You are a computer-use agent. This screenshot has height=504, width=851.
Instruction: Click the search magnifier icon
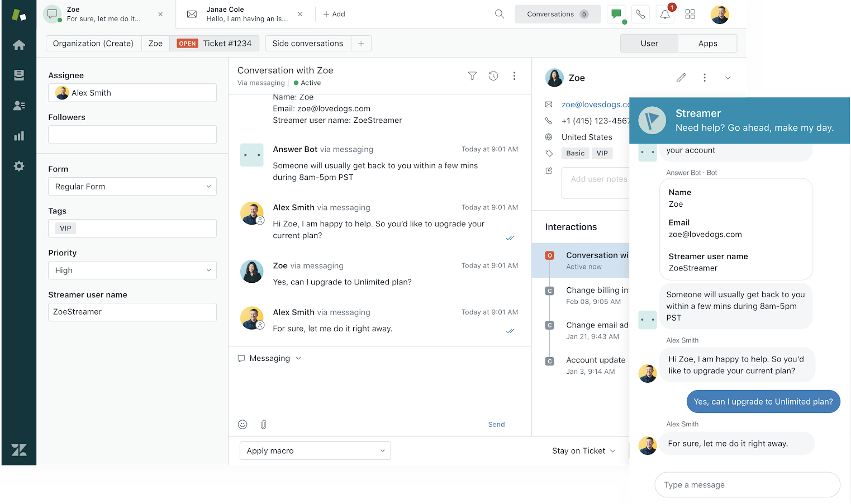(x=500, y=14)
